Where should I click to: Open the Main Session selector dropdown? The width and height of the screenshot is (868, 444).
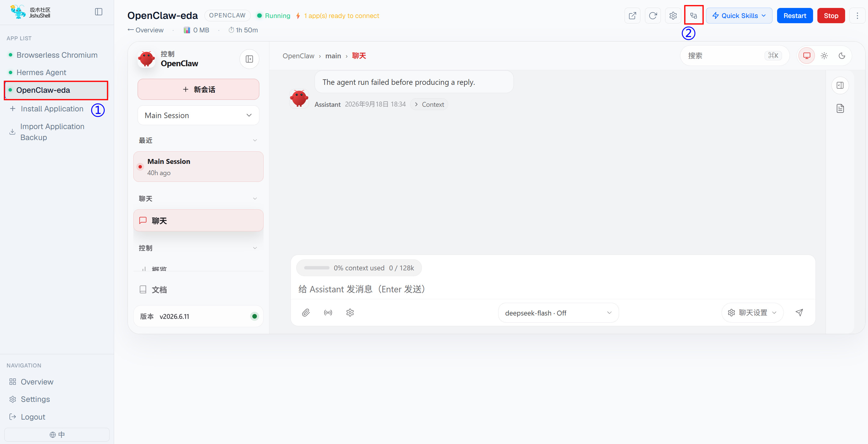198,115
